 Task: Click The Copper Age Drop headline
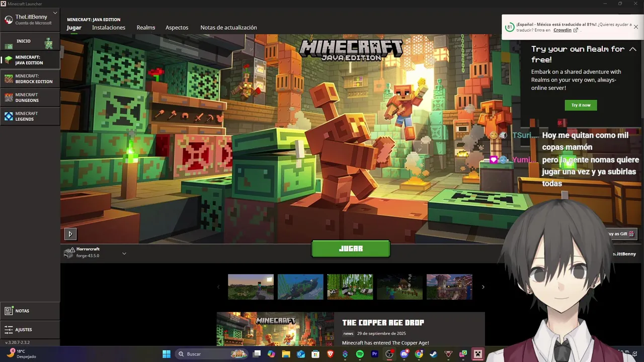pos(383,323)
